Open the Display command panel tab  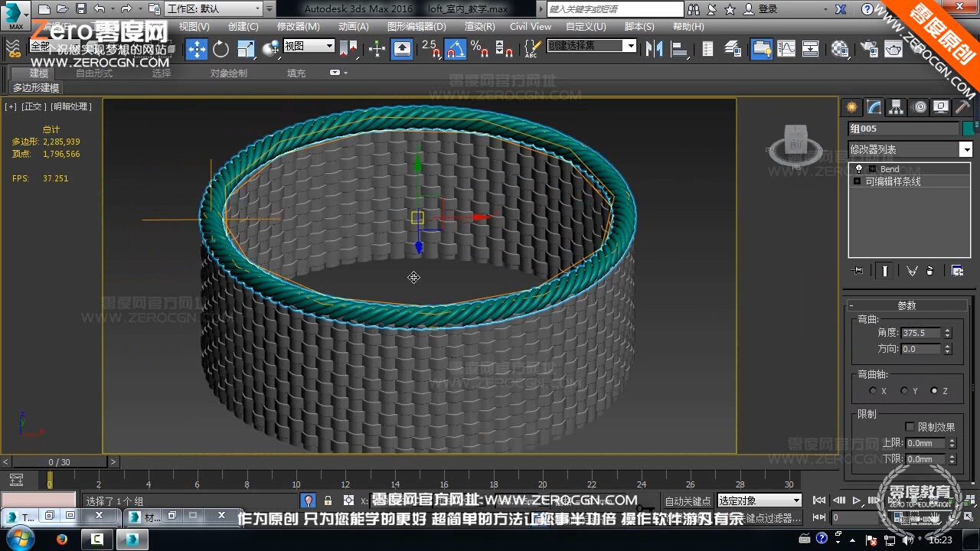point(941,107)
